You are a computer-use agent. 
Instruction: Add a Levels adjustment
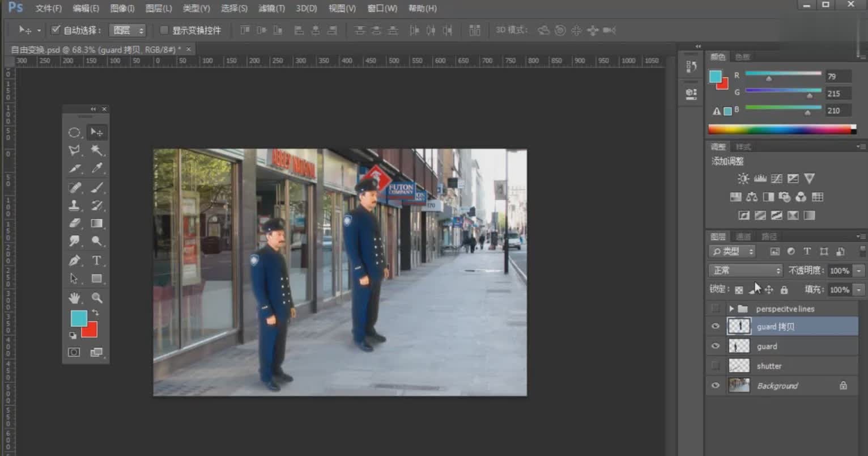click(760, 179)
